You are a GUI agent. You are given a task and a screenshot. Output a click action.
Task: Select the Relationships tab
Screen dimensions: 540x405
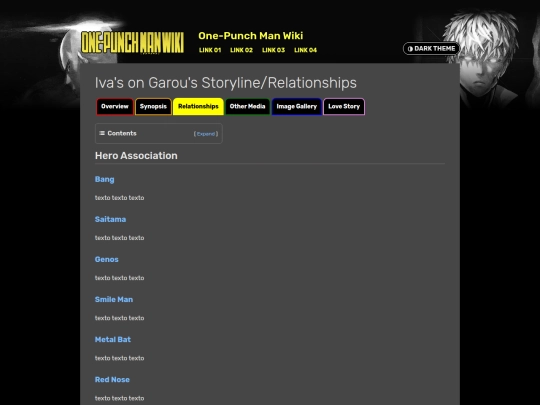click(x=198, y=106)
